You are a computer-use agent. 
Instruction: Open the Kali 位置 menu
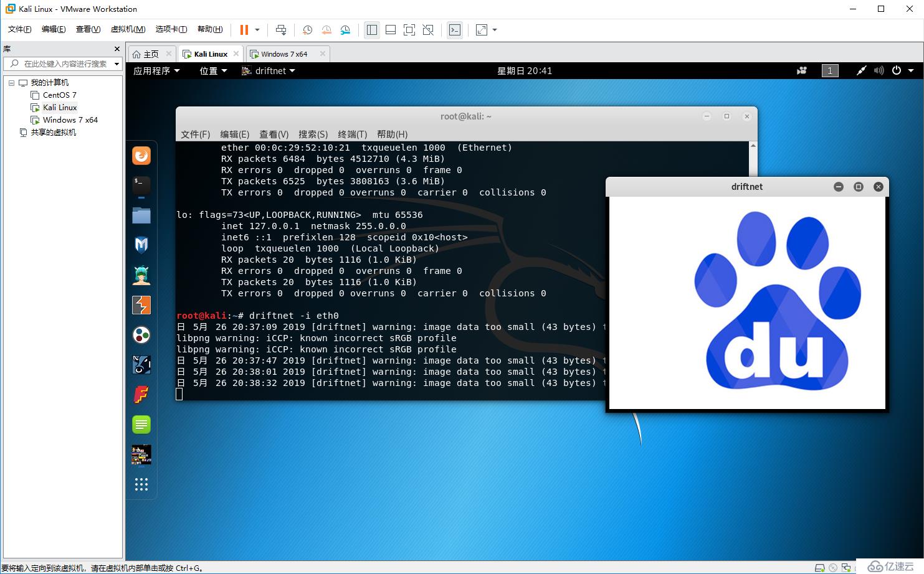[213, 71]
